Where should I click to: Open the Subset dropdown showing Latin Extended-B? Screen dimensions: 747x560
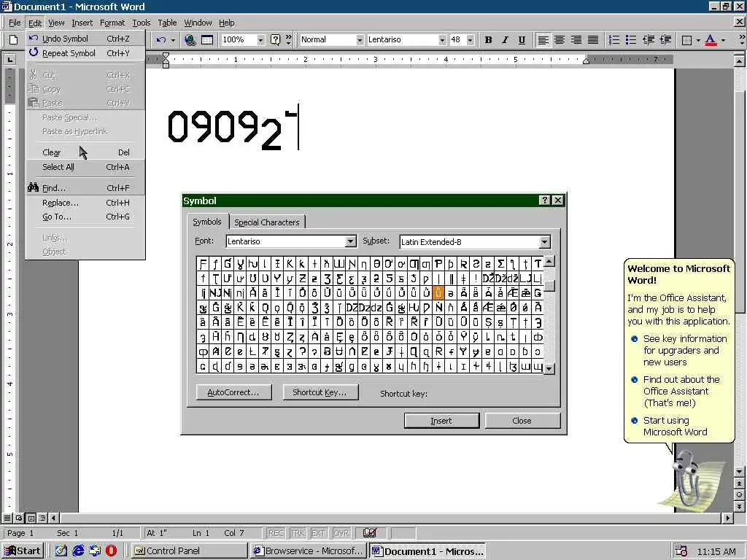pos(544,242)
